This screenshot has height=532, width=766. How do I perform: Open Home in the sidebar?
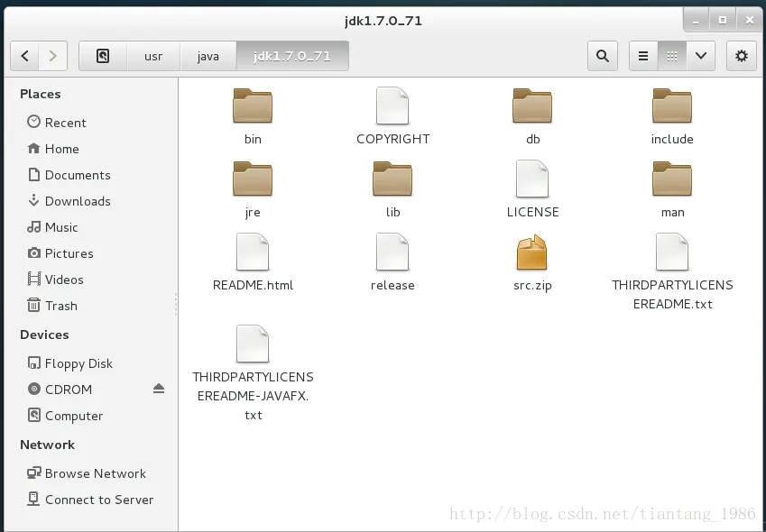coord(91,149)
